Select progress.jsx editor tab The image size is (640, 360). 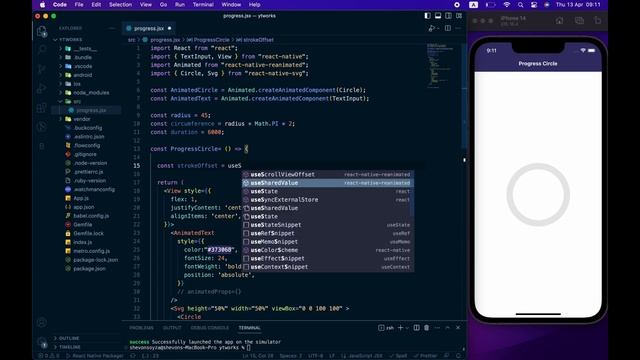click(149, 28)
